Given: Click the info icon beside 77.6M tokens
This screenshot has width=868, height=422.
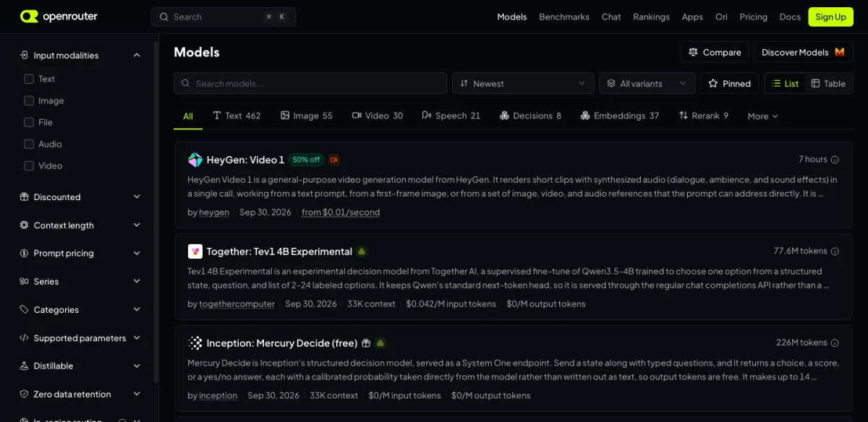Looking at the screenshot, I should coord(835,251).
